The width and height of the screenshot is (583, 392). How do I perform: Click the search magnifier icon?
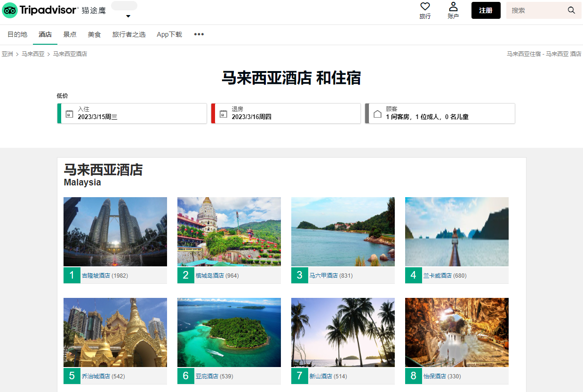[x=571, y=10]
